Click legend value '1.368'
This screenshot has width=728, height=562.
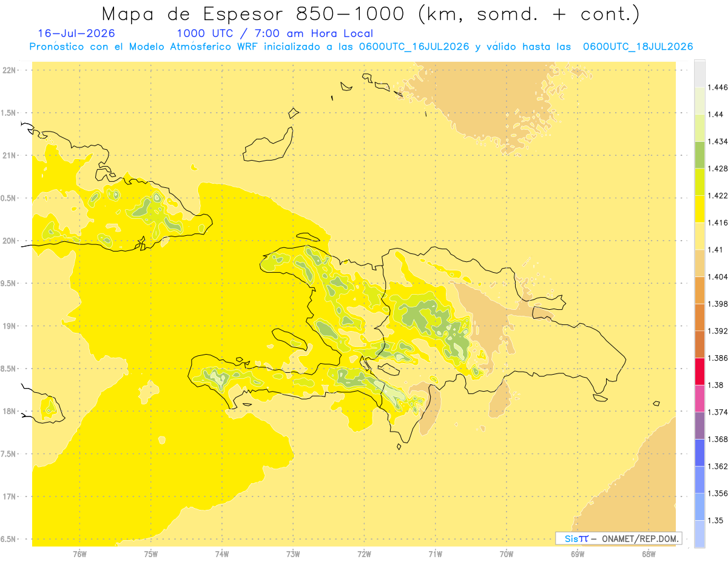click(x=718, y=440)
